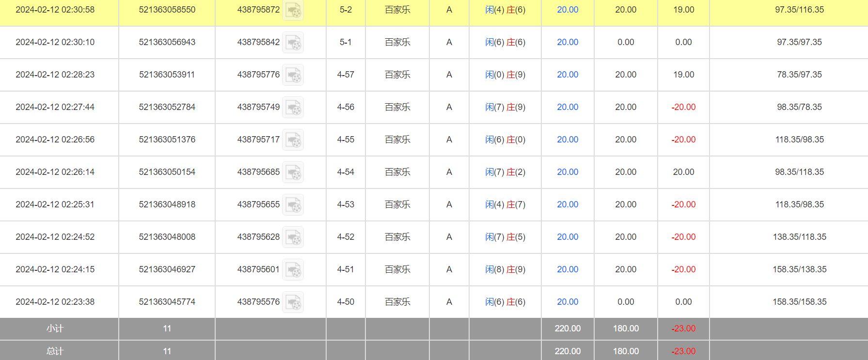Select the red -20.00 value in round 4-55

[x=683, y=140]
